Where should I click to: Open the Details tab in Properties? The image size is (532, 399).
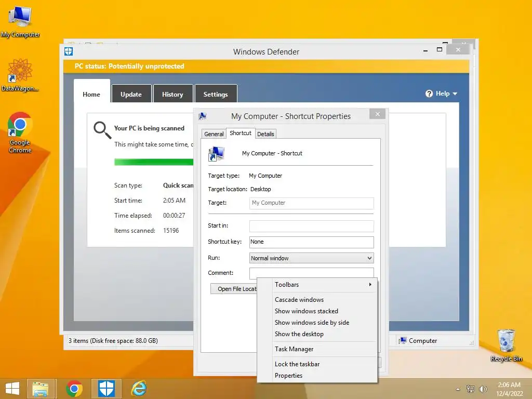(x=265, y=134)
